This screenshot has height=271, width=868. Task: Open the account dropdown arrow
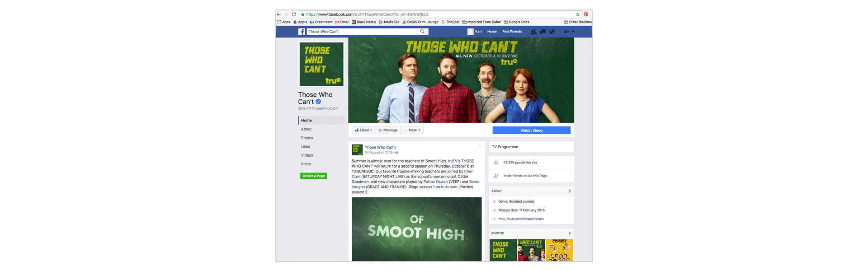pyautogui.click(x=573, y=32)
